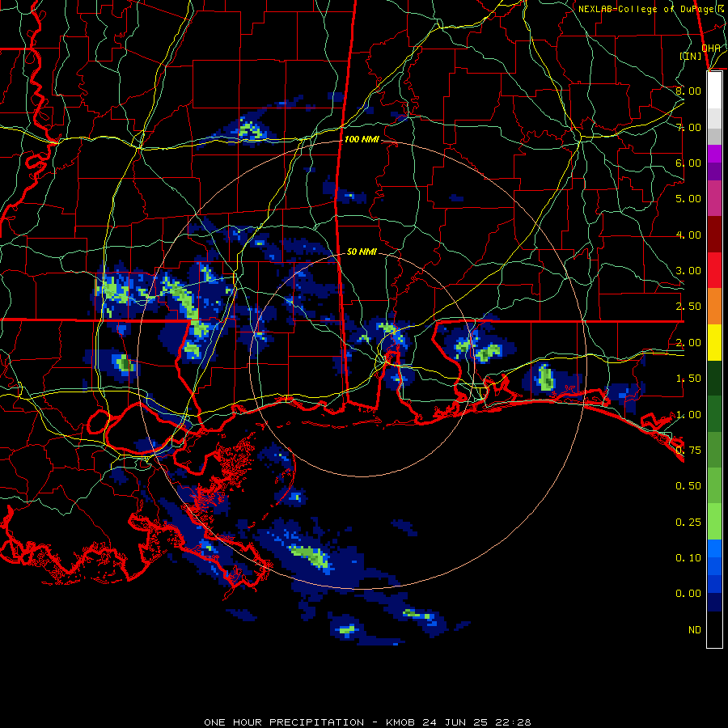Click the 4.00 legend value
This screenshot has width=728, height=728.
(688, 235)
